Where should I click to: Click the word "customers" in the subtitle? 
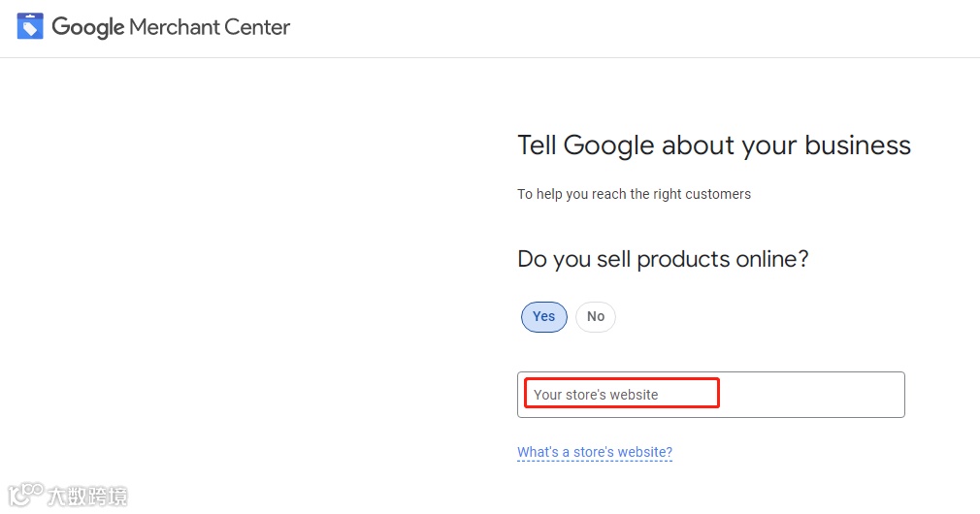tap(718, 194)
